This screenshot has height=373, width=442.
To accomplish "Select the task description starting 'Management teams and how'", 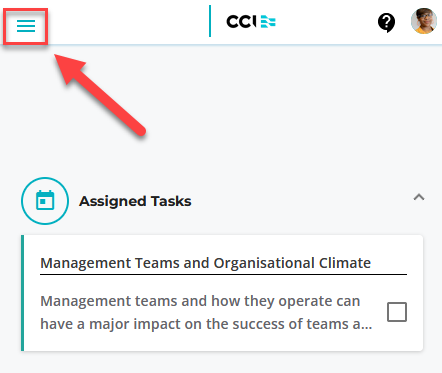I will click(x=206, y=312).
